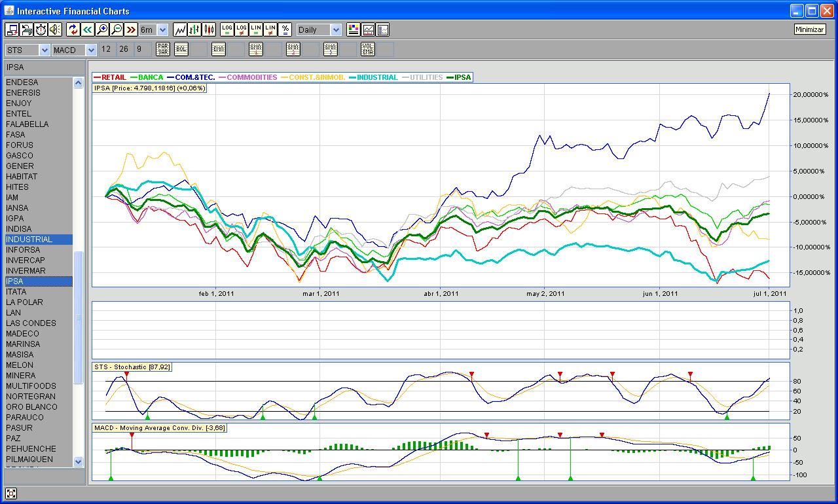
Task: Click the refresh chart arrows icon
Action: click(x=73, y=29)
